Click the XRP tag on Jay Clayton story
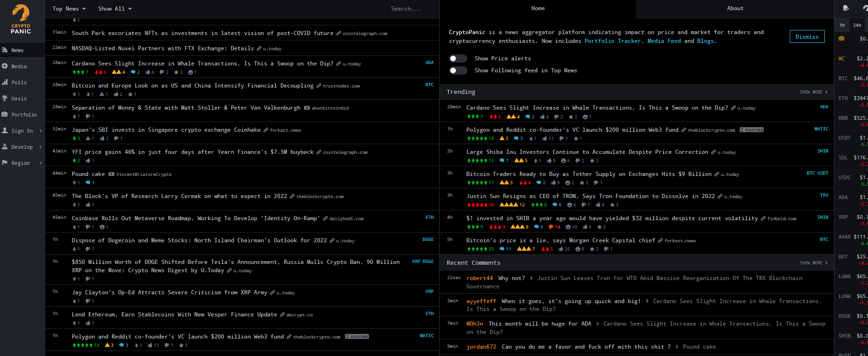 [429, 292]
